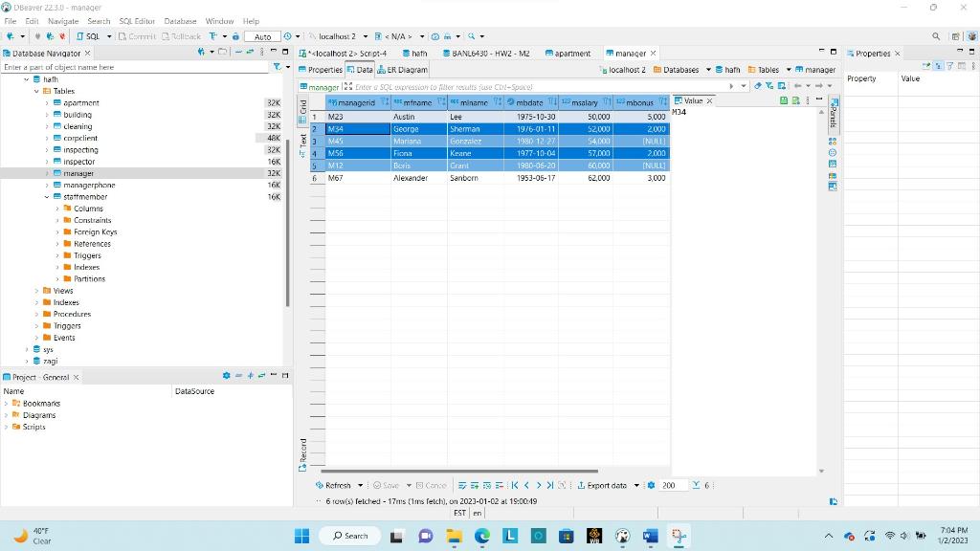
Task: Click the hafh breadcrumb link
Action: (728, 69)
